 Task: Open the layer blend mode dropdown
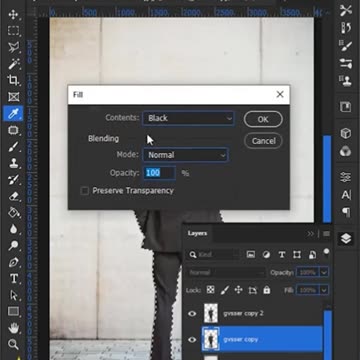pos(226,272)
